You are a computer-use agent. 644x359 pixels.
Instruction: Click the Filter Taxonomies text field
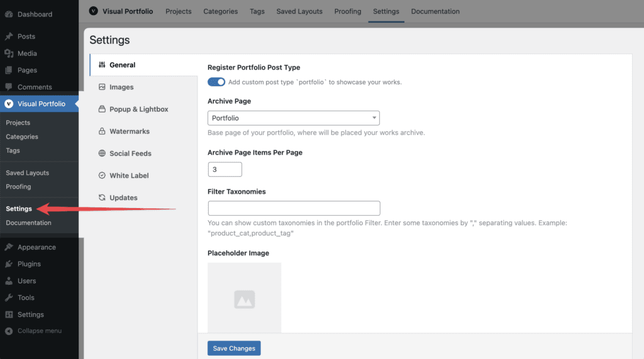point(294,208)
